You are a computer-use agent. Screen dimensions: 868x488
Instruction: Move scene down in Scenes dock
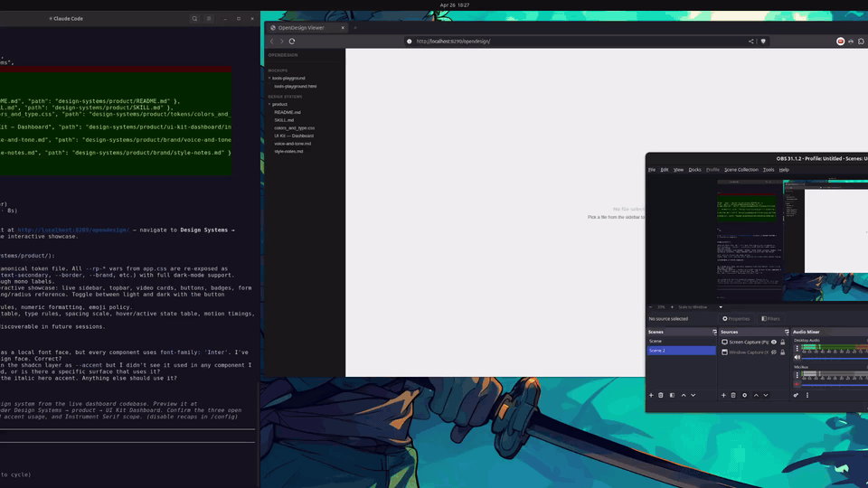693,395
